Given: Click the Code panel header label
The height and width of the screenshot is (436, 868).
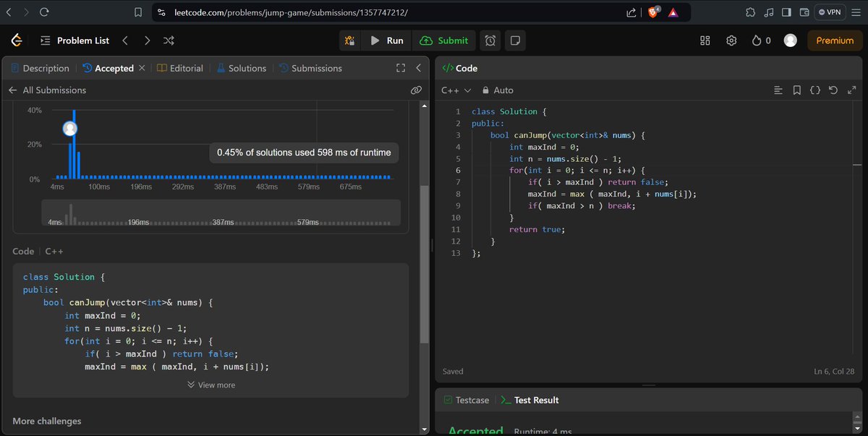Looking at the screenshot, I should [460, 68].
